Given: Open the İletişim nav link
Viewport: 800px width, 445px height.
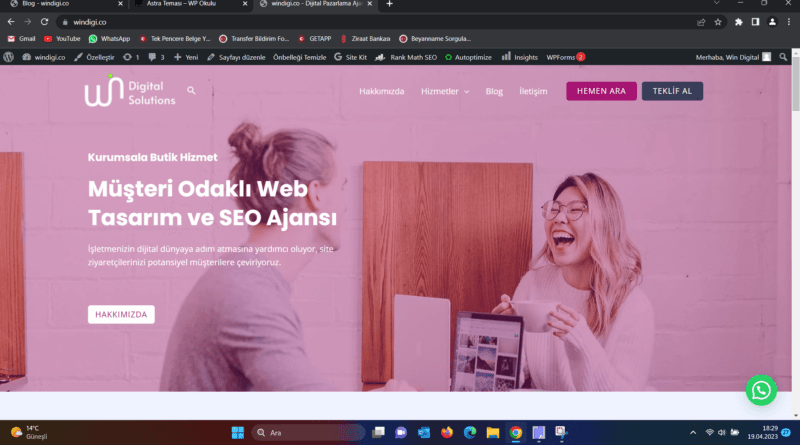Looking at the screenshot, I should (533, 91).
